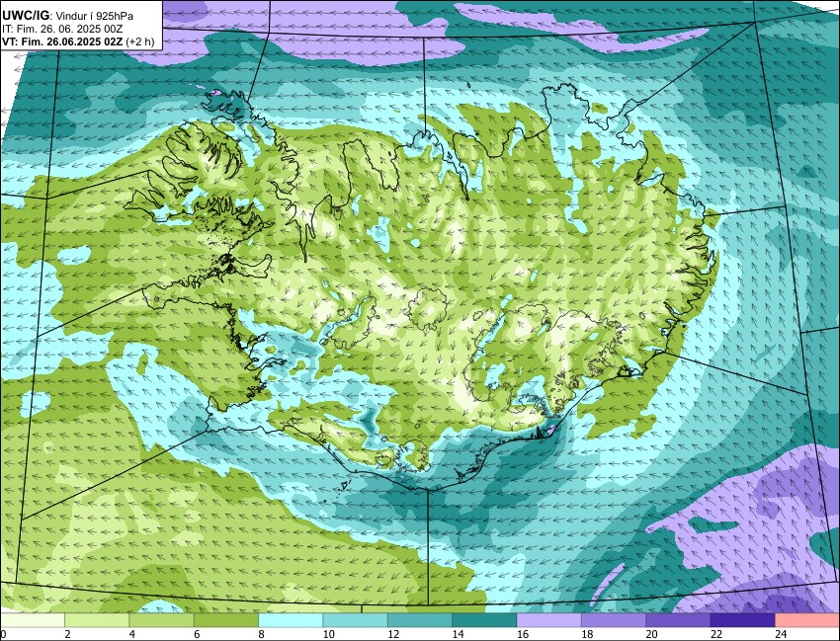Click the legend scale label "12"
This screenshot has height=641, width=840.
(393, 634)
